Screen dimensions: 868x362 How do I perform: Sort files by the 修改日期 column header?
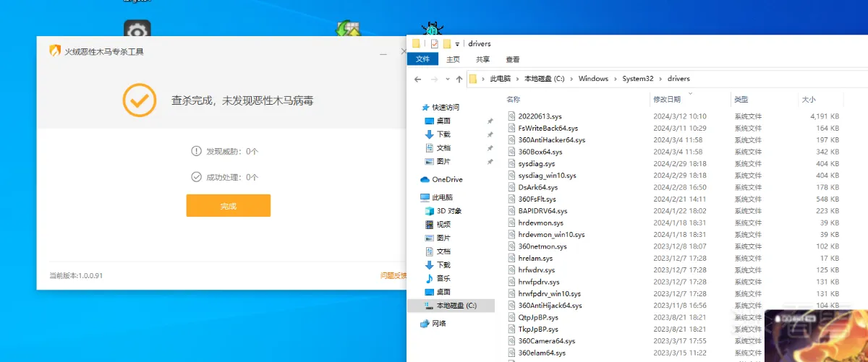(667, 99)
